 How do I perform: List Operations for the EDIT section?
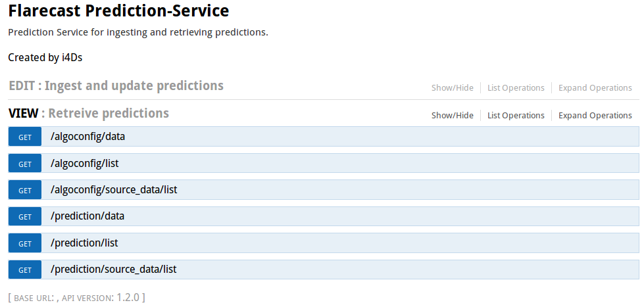[x=516, y=88]
